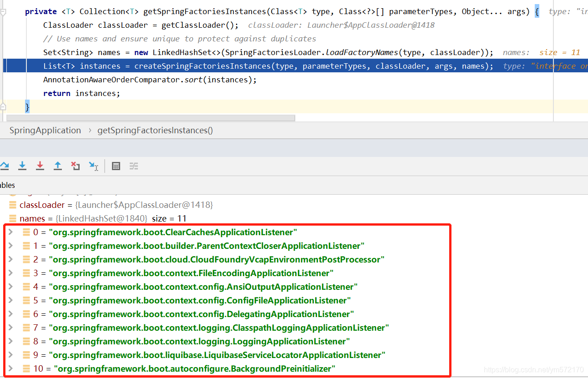Image resolution: width=588 pixels, height=378 pixels.
Task: Click the element icon of entry 10
Action: [x=26, y=369]
